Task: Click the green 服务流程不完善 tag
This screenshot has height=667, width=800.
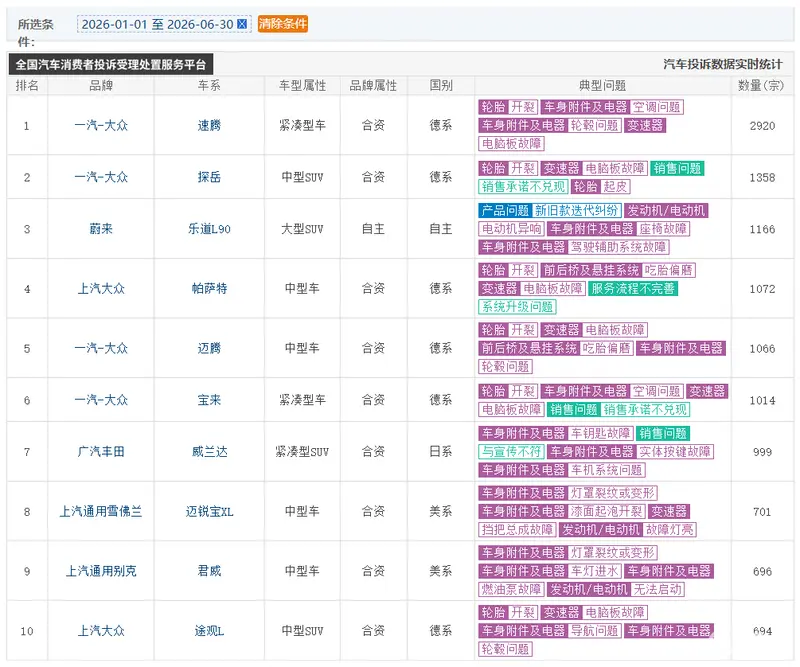Action: coord(633,288)
